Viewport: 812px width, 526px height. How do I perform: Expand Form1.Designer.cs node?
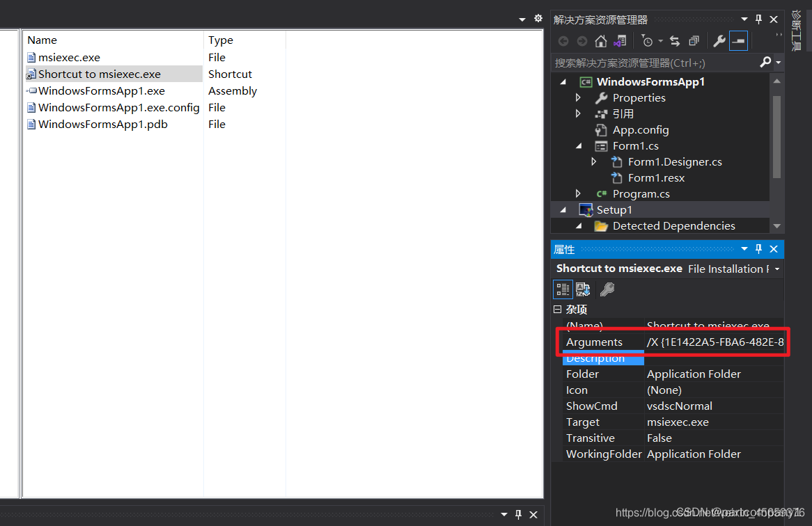594,161
